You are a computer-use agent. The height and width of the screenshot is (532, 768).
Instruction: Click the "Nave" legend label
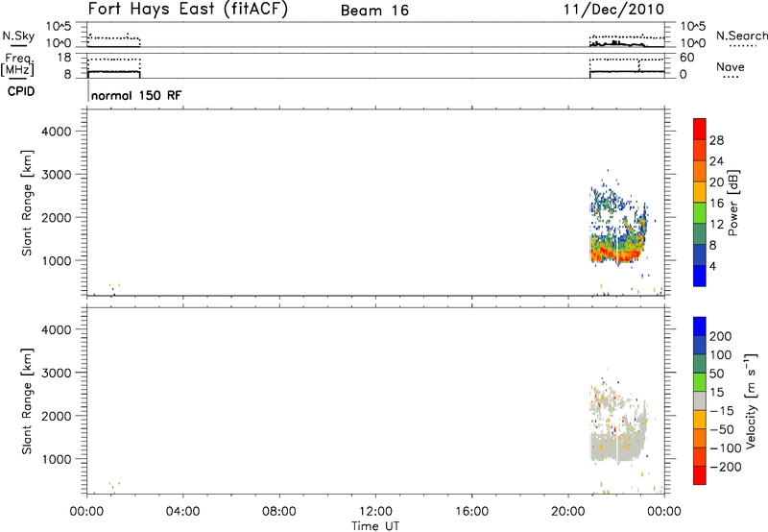point(731,66)
